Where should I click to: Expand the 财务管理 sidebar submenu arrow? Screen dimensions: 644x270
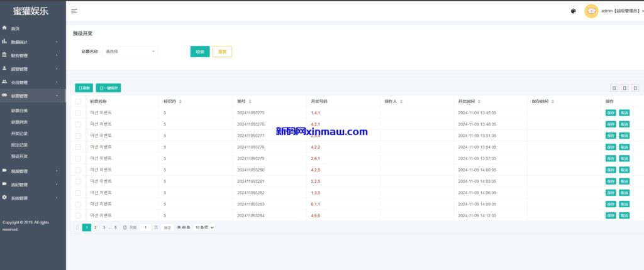coord(57,55)
